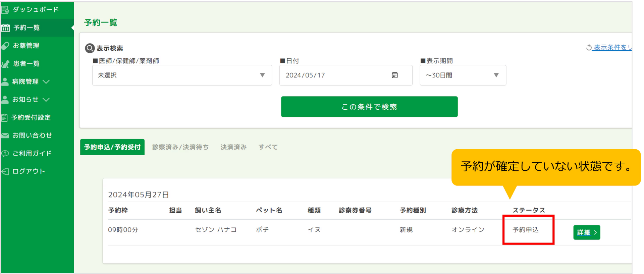
Task: Switch to the 決済済み tab
Action: [x=233, y=147]
